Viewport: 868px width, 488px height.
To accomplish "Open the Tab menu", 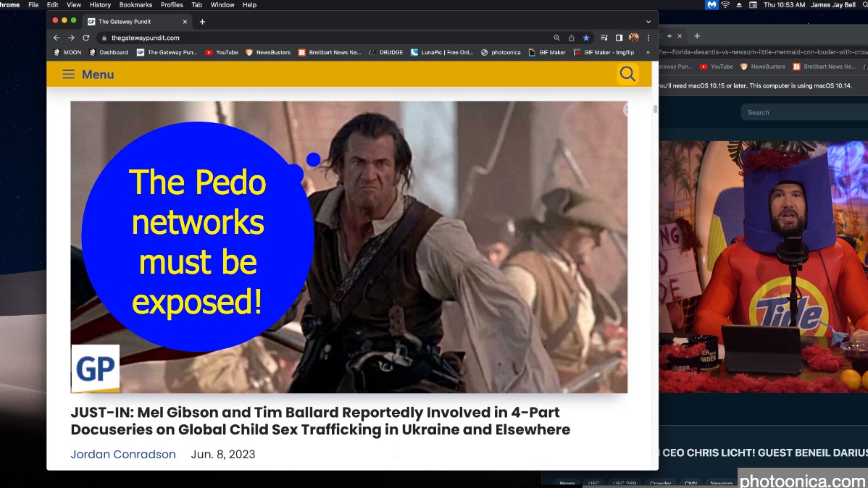I will coord(196,5).
